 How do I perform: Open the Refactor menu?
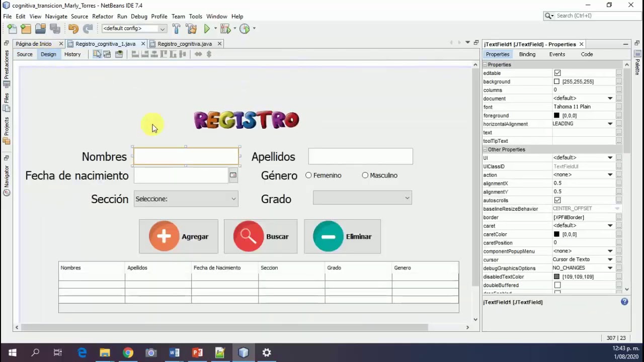click(103, 16)
